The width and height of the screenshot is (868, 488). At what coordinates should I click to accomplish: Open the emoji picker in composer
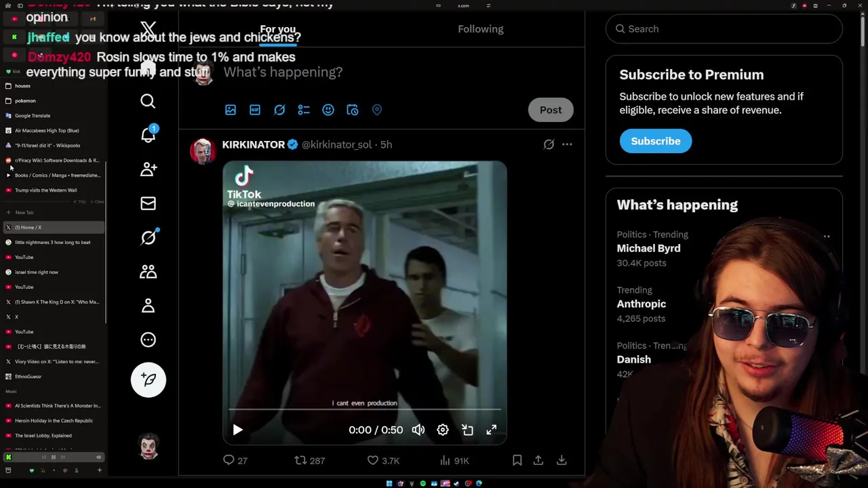click(328, 110)
